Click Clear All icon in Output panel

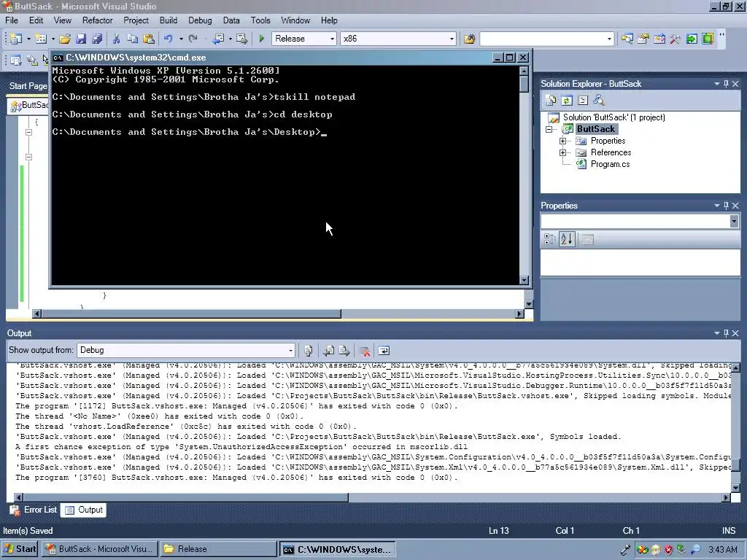point(365,351)
